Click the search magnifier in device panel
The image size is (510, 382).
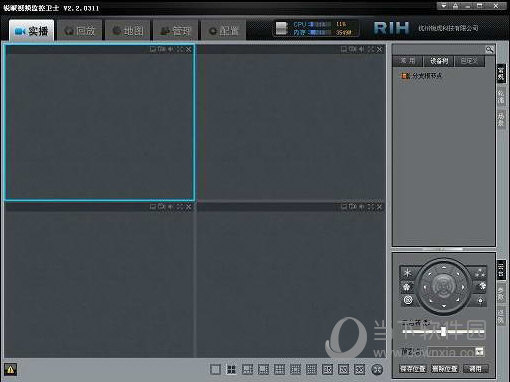(x=489, y=50)
